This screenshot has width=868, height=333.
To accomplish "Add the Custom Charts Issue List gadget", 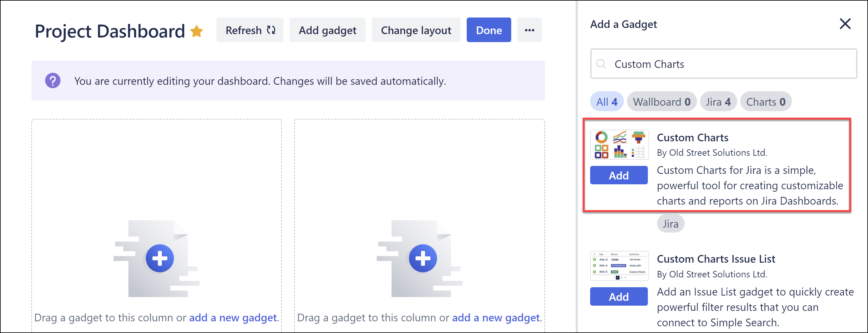I will pos(619,296).
